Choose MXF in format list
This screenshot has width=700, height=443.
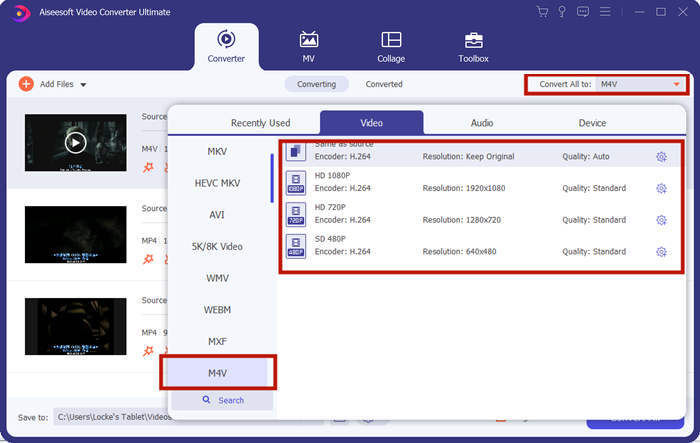(217, 342)
